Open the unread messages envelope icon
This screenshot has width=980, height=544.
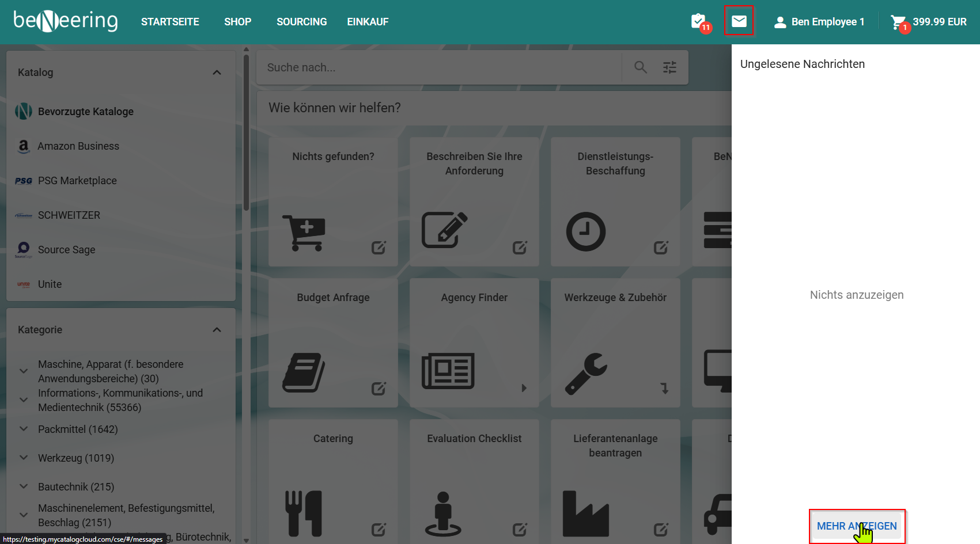739,21
